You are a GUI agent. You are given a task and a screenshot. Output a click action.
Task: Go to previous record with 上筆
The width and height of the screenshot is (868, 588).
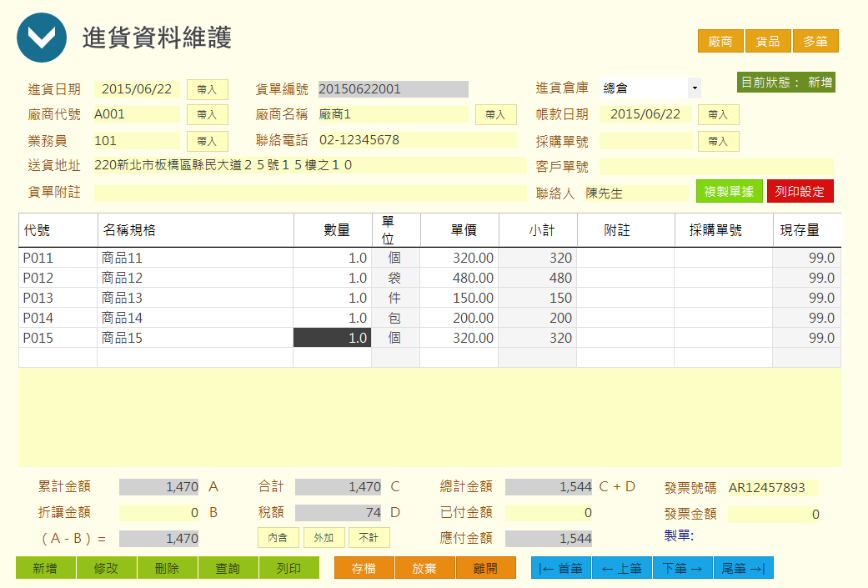pos(622,568)
